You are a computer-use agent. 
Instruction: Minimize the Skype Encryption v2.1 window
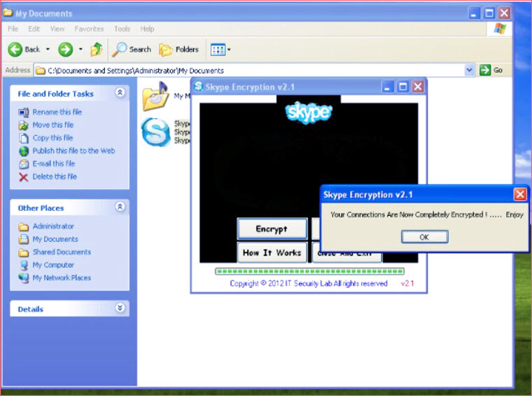click(x=388, y=87)
